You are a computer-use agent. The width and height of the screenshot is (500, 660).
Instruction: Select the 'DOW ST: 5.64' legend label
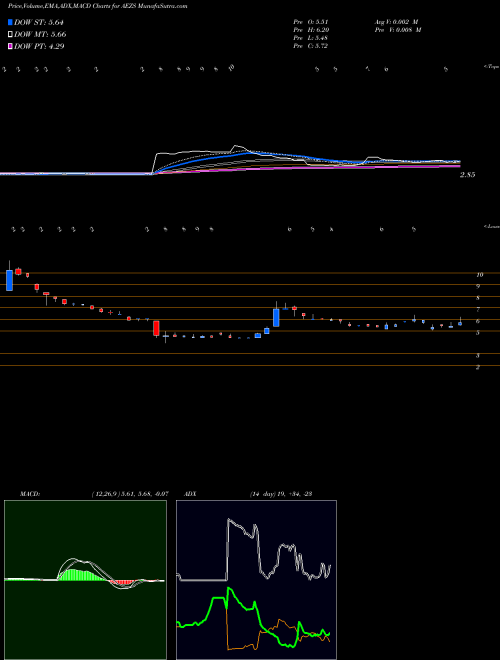click(x=39, y=22)
